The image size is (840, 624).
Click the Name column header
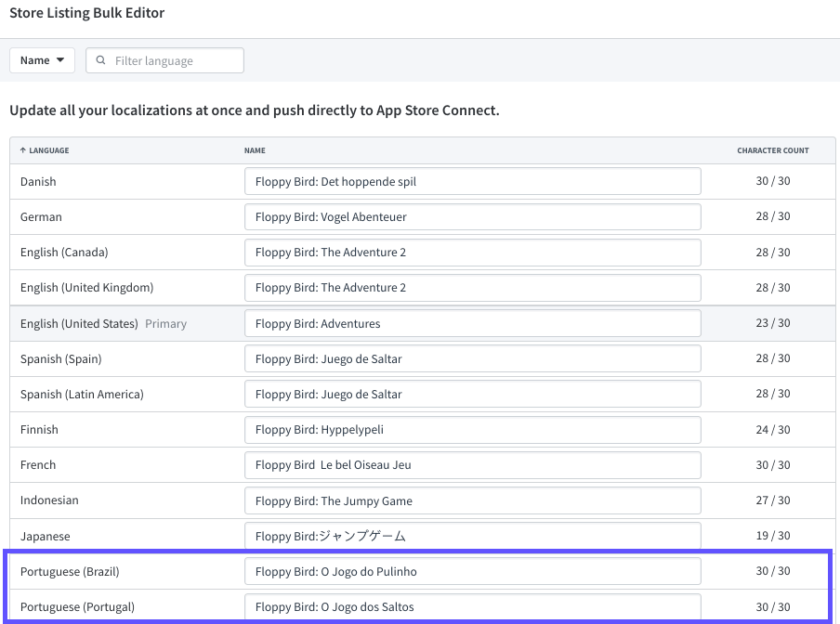[x=255, y=150]
